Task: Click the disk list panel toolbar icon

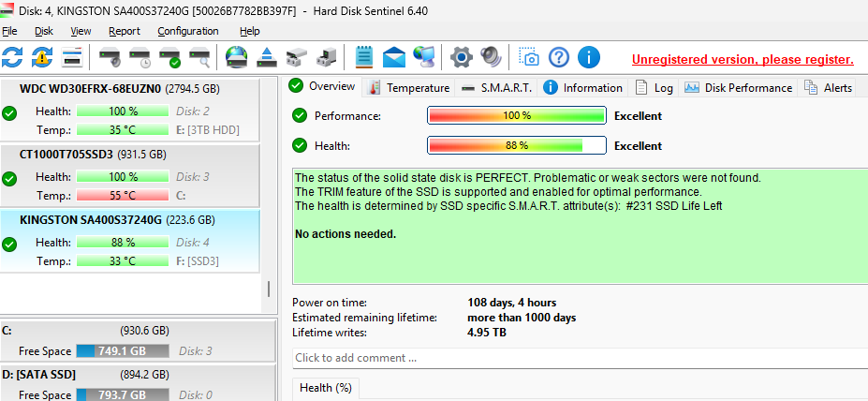Action: click(x=72, y=56)
